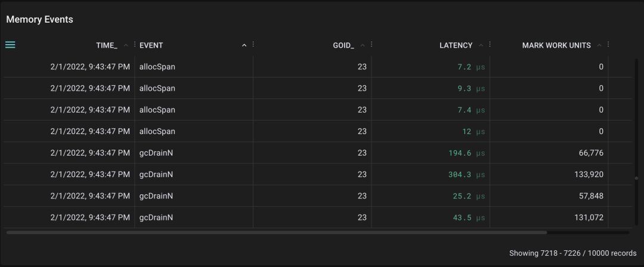Image resolution: width=644 pixels, height=267 pixels.
Task: Click the EVENT column header label
Action: click(151, 45)
